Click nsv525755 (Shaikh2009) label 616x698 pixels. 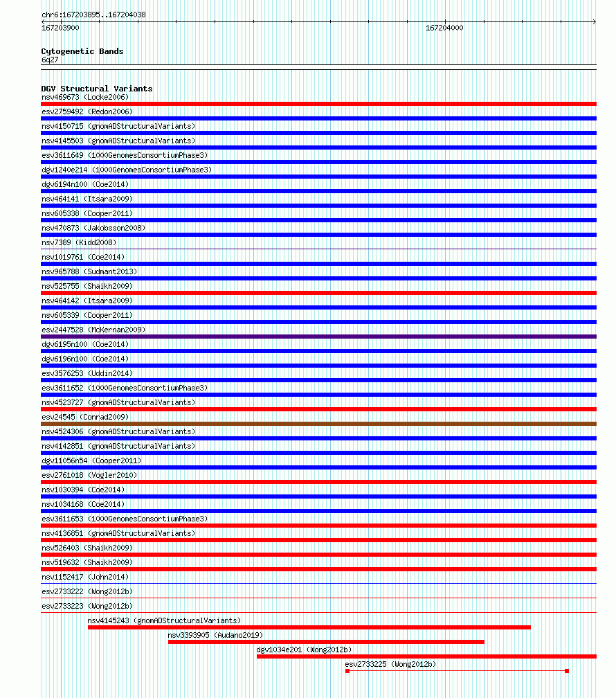87,286
